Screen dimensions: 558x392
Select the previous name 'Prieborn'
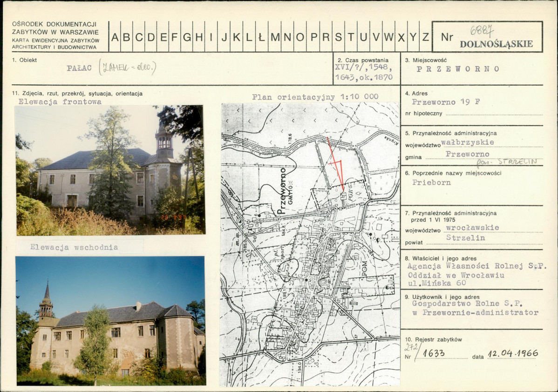tap(431, 182)
